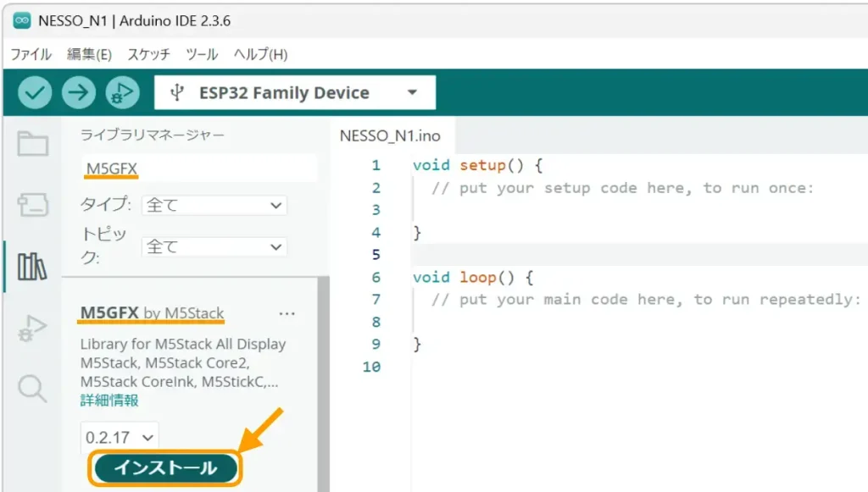Open the Search magnifier sidebar icon
Screen dimensions: 868x492
(32, 389)
